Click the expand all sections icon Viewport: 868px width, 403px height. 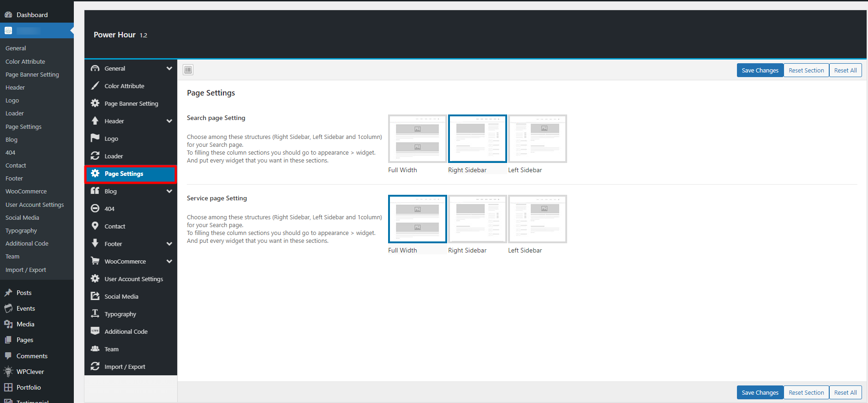coord(188,70)
